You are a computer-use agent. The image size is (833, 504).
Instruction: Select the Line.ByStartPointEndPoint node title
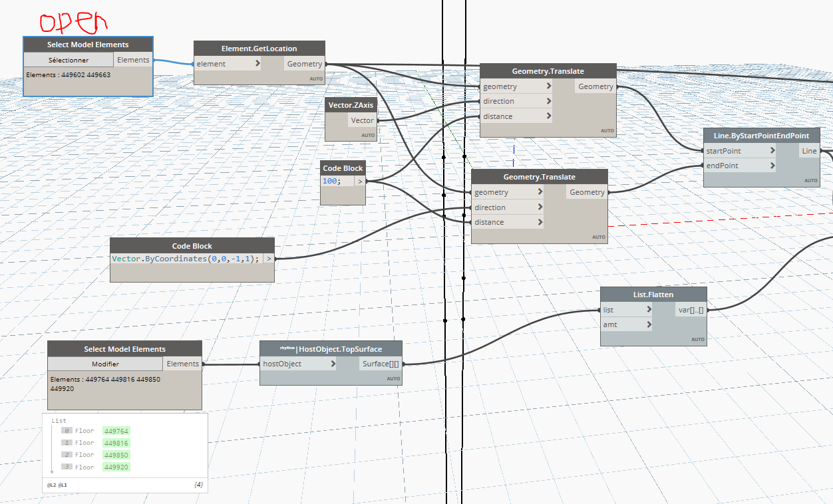coord(762,136)
